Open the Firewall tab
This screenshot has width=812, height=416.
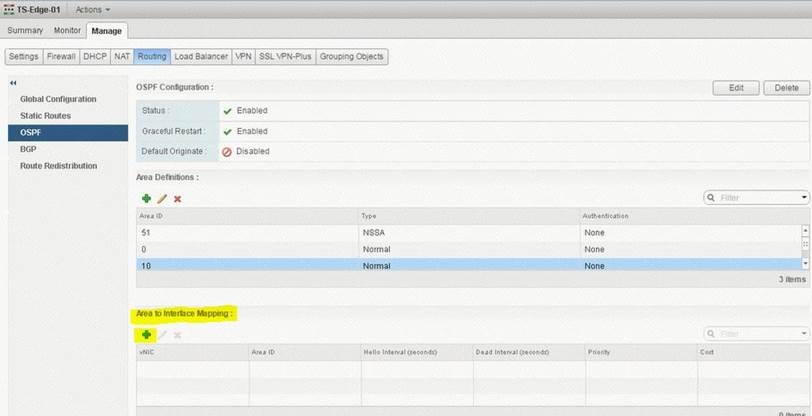pos(61,56)
